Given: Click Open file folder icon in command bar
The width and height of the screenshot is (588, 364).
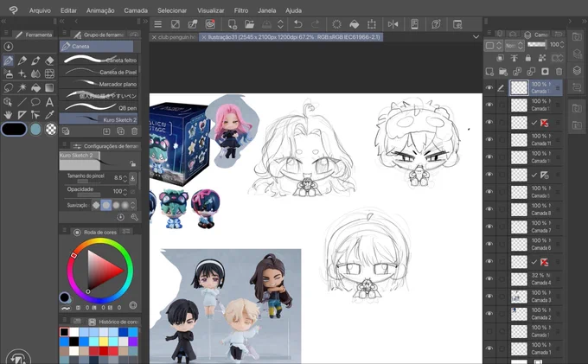Looking at the screenshot, I should point(249,24).
